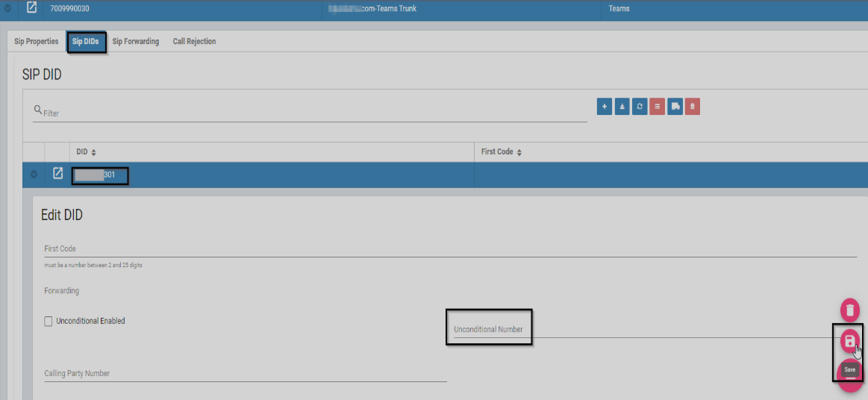Switch to the Sip Properties tab
The height and width of the screenshot is (400, 868).
pyautogui.click(x=37, y=42)
